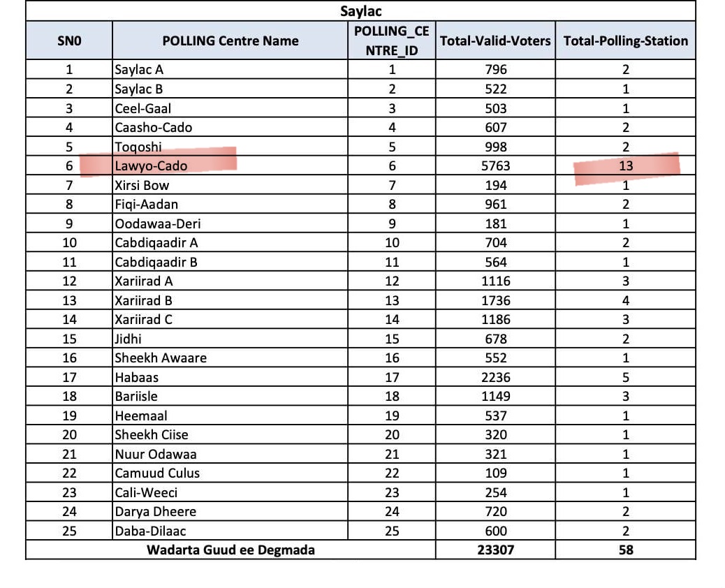Select the 23307 total voters cell
The width and height of the screenshot is (725, 588).
pos(496,550)
